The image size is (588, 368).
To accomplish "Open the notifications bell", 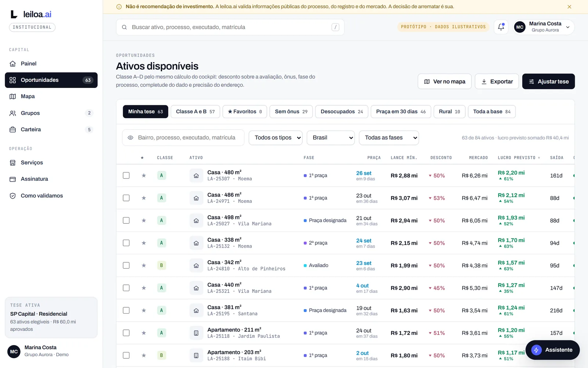I will click(501, 27).
